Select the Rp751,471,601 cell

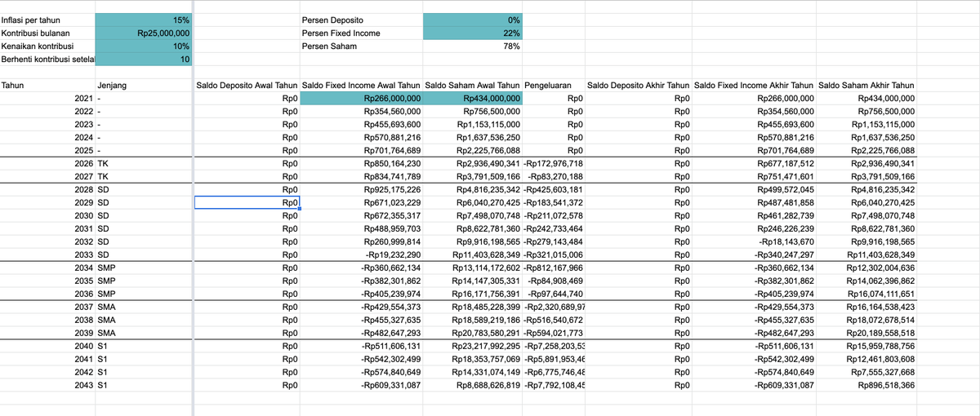tap(755, 176)
